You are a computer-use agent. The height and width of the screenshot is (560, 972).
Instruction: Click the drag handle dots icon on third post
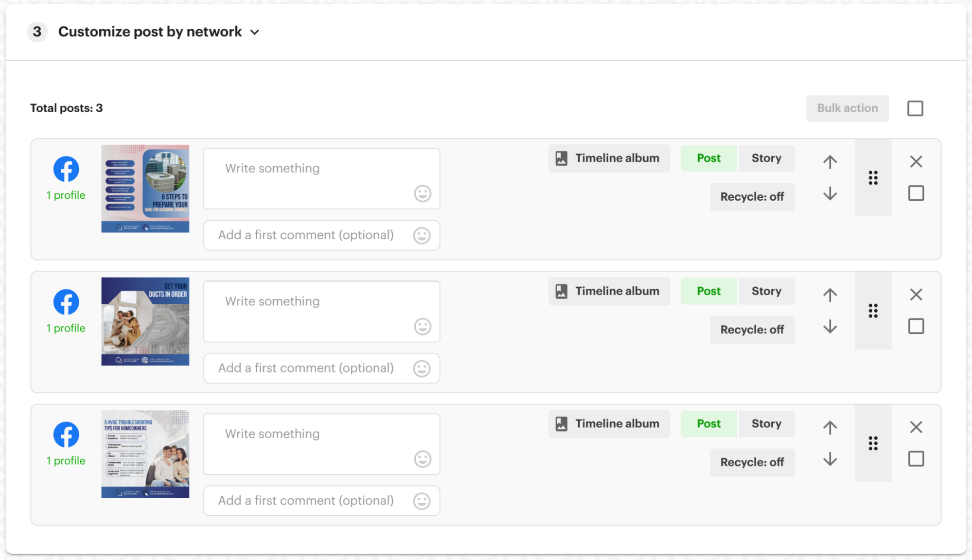click(x=873, y=443)
